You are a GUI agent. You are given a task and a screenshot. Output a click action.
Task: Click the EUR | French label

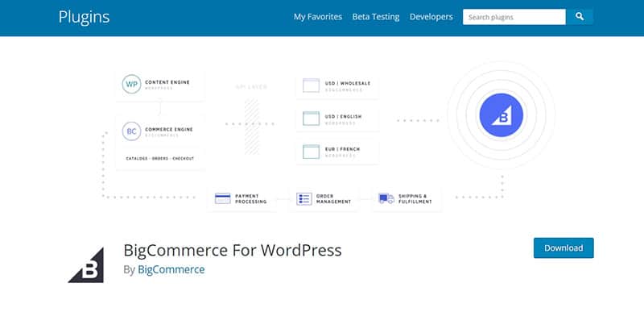click(x=342, y=150)
